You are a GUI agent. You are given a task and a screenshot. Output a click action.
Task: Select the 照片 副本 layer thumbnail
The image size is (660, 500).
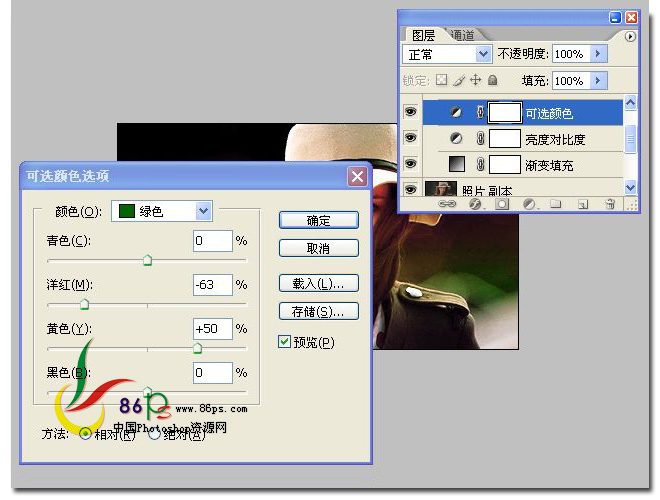tap(441, 189)
